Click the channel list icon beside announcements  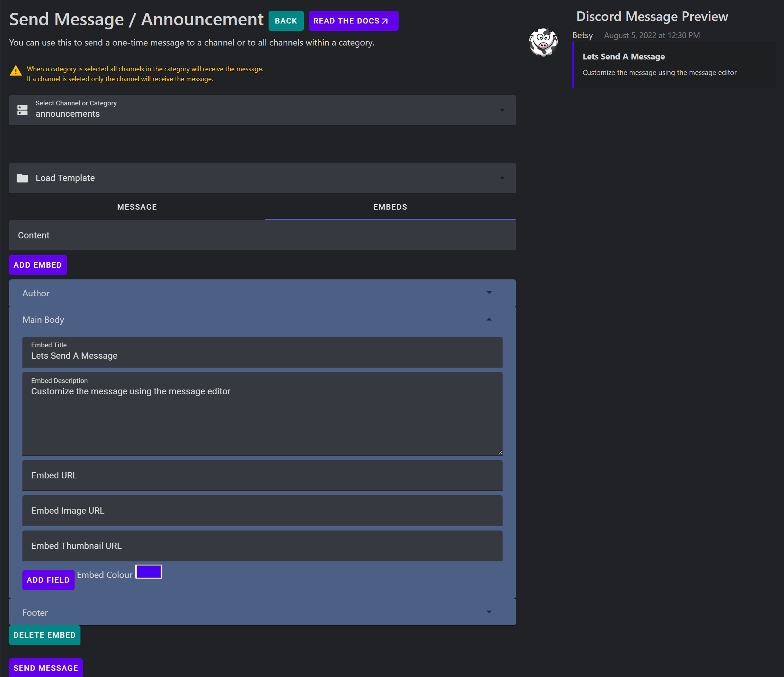click(22, 110)
